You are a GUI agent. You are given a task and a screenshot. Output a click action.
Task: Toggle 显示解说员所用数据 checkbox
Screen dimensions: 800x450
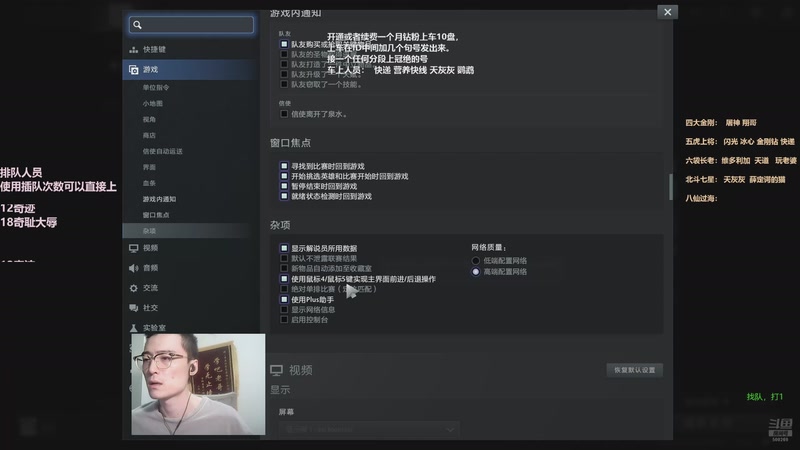point(284,248)
